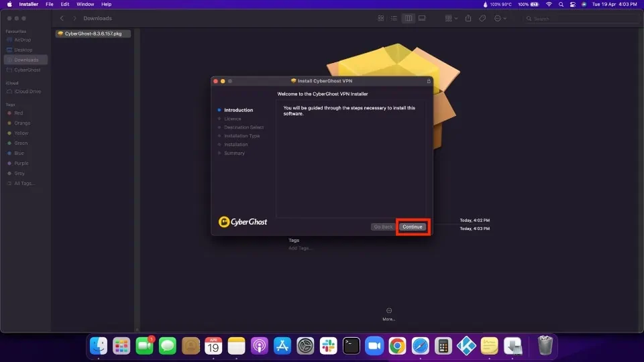Open Zoom from the Dock
The width and height of the screenshot is (644, 362).
pyautogui.click(x=374, y=346)
